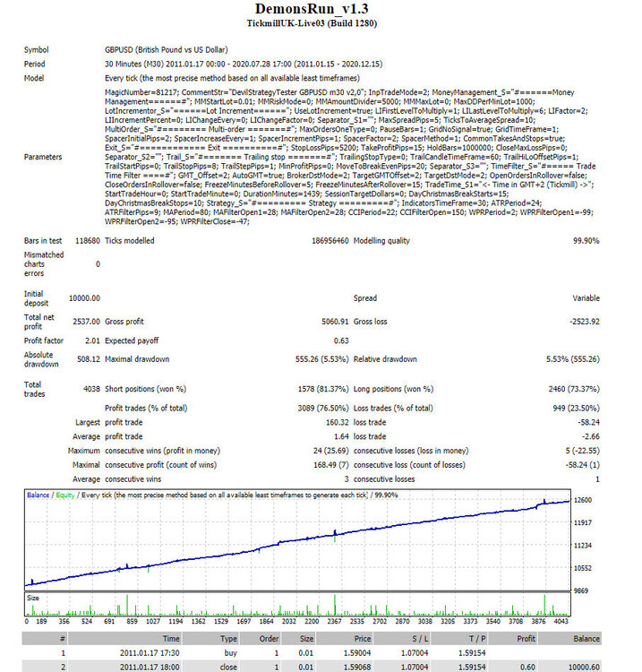This screenshot has width=642, height=672.
Task: Click the Relative drawdown value 5.53% (555.26)
Action: 573,359
